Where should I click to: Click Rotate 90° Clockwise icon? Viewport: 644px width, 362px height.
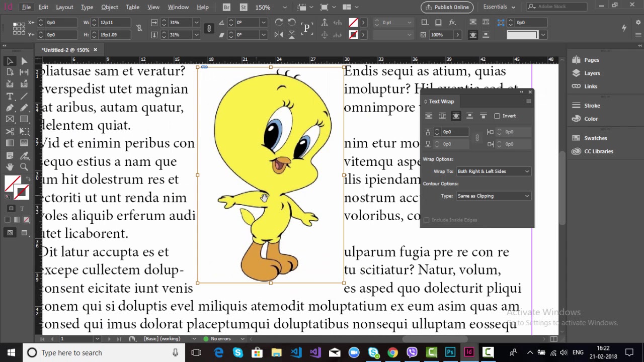279,23
